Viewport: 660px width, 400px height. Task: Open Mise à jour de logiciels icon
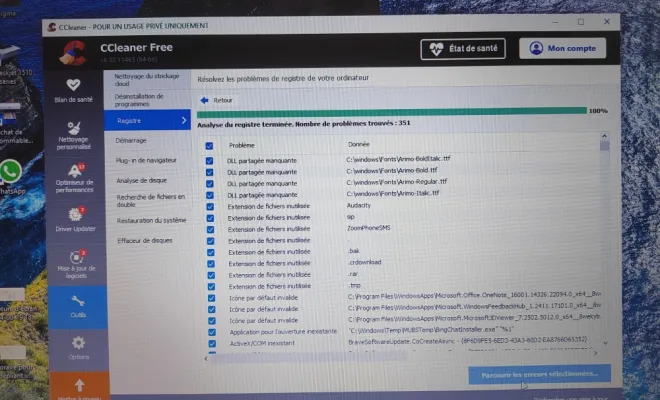tap(77, 256)
